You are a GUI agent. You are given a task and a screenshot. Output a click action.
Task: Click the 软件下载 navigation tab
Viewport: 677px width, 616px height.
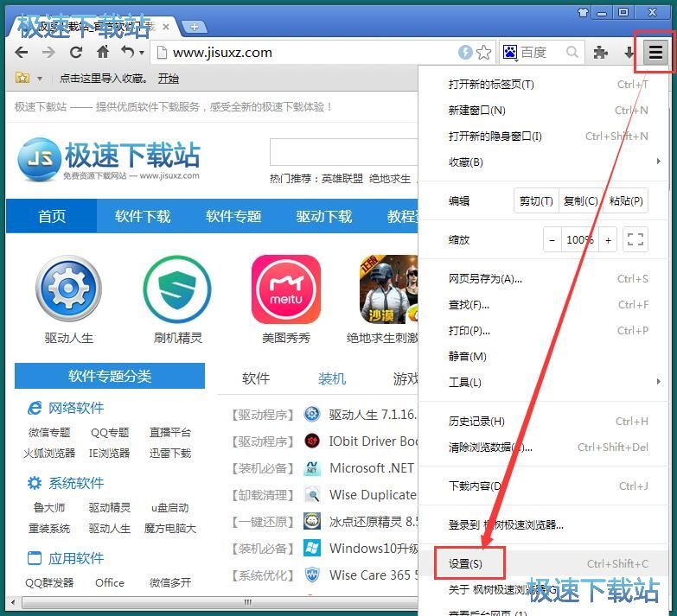(143, 216)
